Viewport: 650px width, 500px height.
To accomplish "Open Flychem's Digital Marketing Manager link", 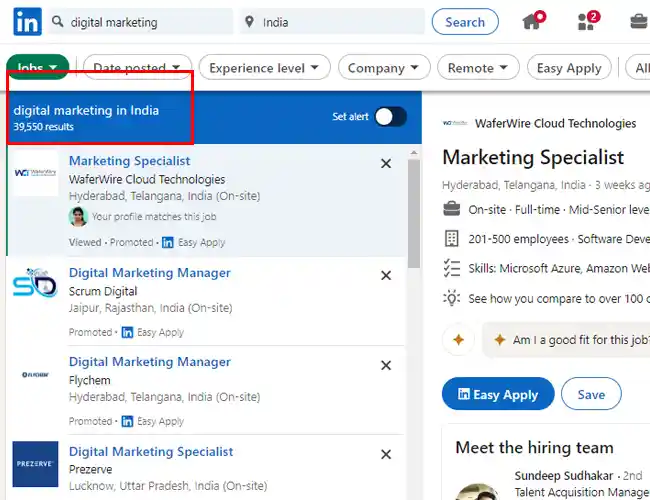I will (x=150, y=362).
